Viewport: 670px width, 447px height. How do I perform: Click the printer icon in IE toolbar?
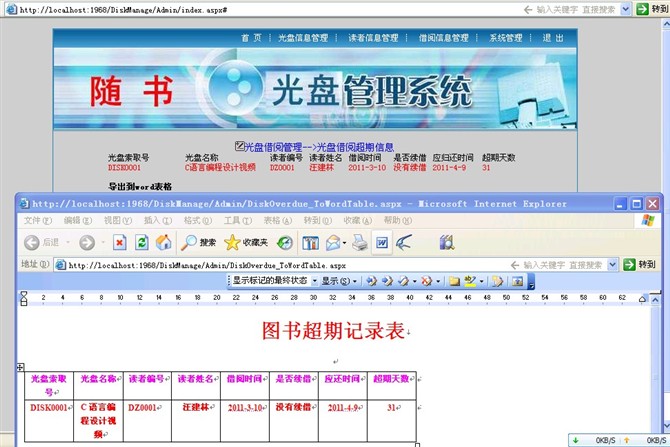pyautogui.click(x=332, y=242)
